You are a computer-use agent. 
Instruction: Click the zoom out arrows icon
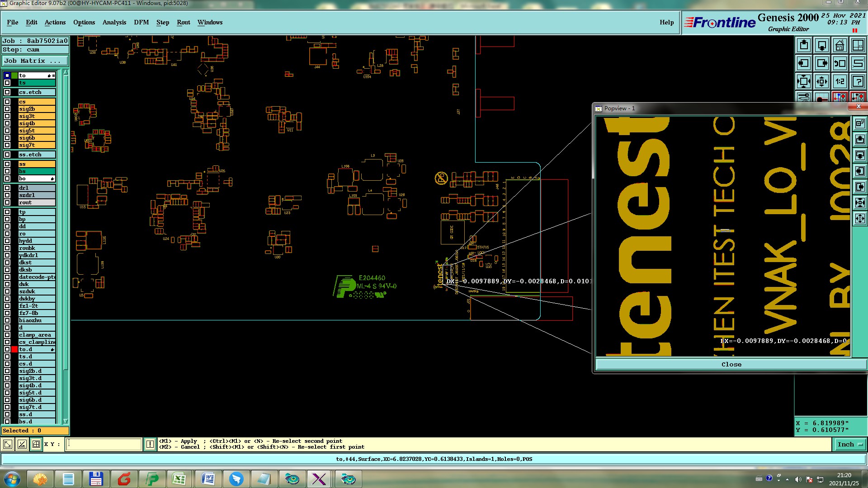click(822, 81)
